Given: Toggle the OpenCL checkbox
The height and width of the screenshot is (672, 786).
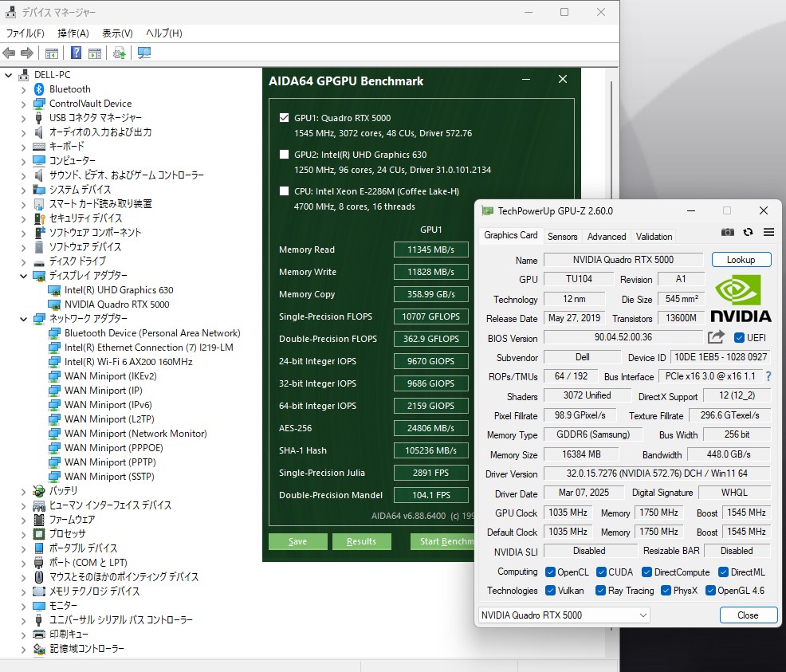Looking at the screenshot, I should pyautogui.click(x=550, y=572).
